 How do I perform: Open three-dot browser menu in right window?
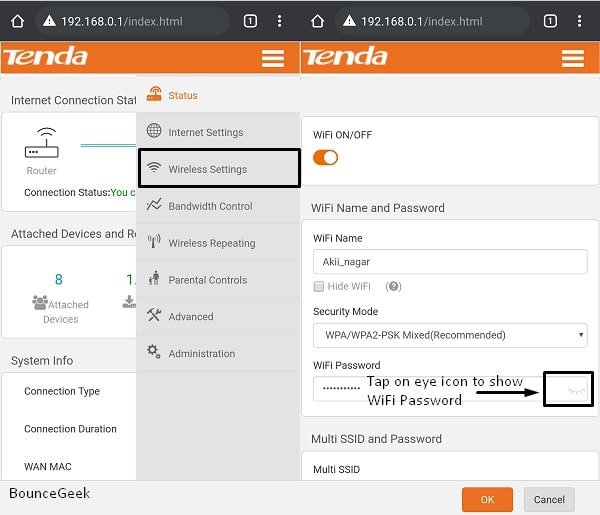[x=580, y=21]
